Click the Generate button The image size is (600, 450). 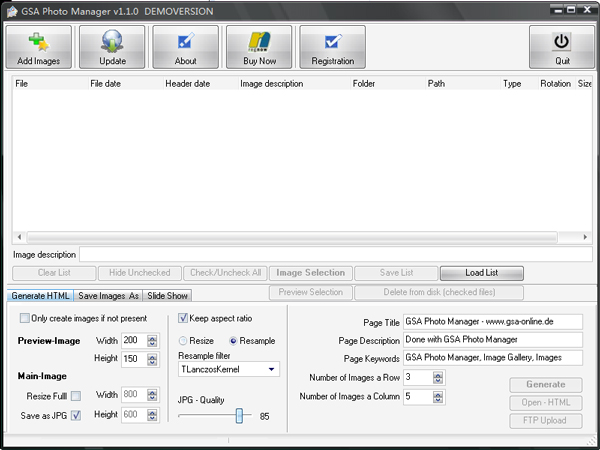[x=546, y=384]
